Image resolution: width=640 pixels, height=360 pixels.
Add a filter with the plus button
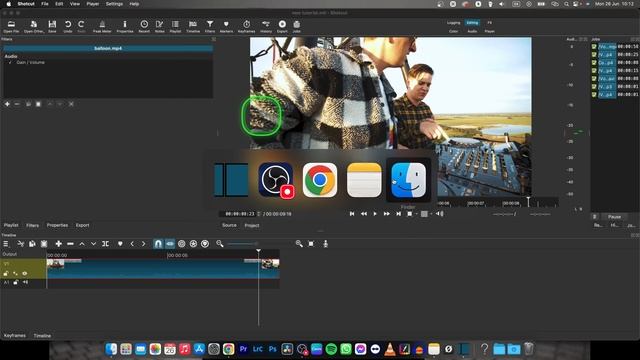coord(7,104)
